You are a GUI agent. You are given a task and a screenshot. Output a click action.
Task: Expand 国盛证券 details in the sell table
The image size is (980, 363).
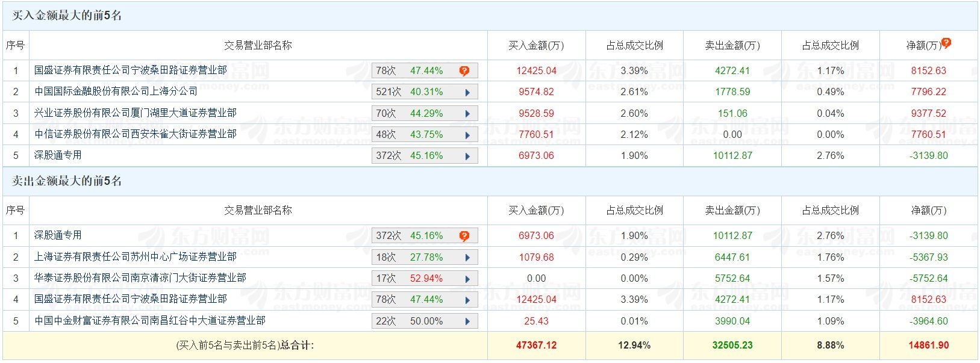[467, 300]
